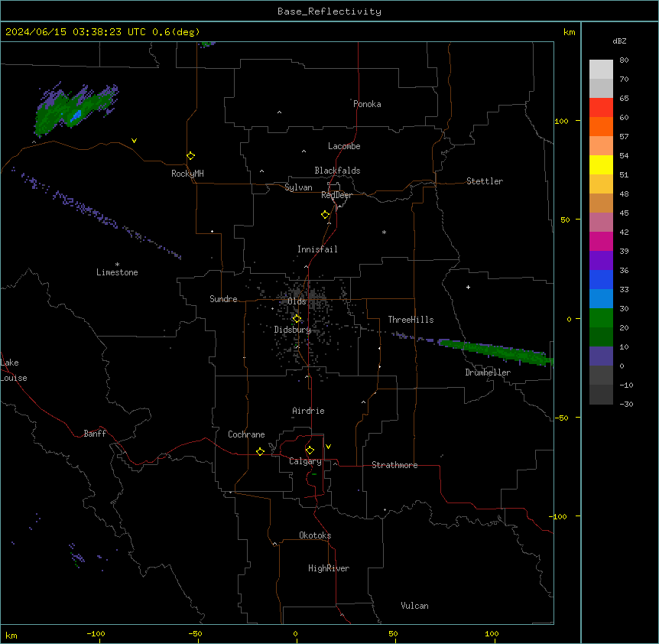Click the Didsbury town label
This screenshot has height=644, width=659.
coord(293,330)
